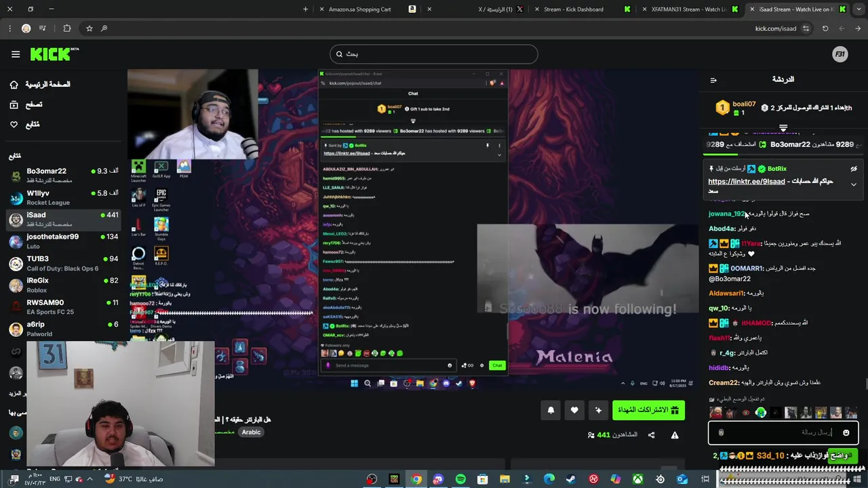The image size is (868, 488).
Task: Open the browser extensions puzzle icon
Action: click(66, 28)
